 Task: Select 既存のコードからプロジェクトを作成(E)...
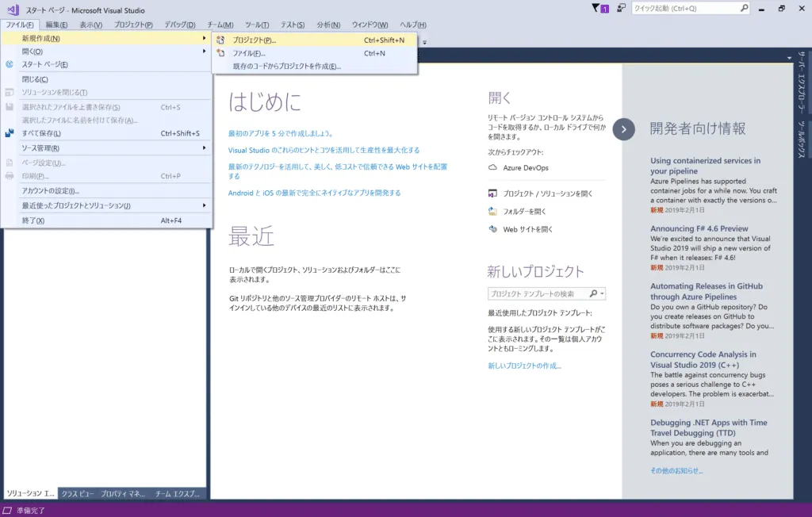pos(314,67)
